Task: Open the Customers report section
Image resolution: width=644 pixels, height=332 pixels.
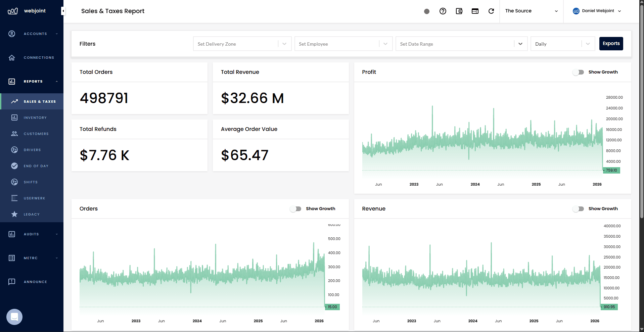Action: [36, 134]
